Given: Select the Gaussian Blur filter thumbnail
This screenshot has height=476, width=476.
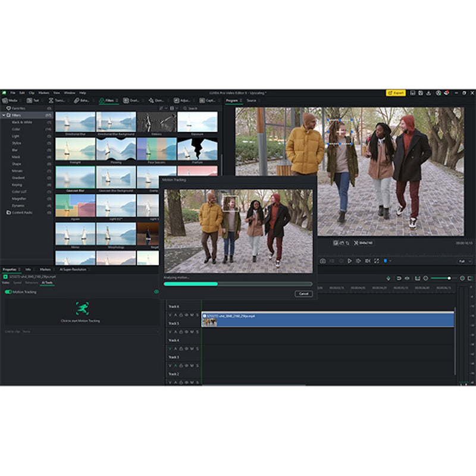Looking at the screenshot, I should [76, 177].
